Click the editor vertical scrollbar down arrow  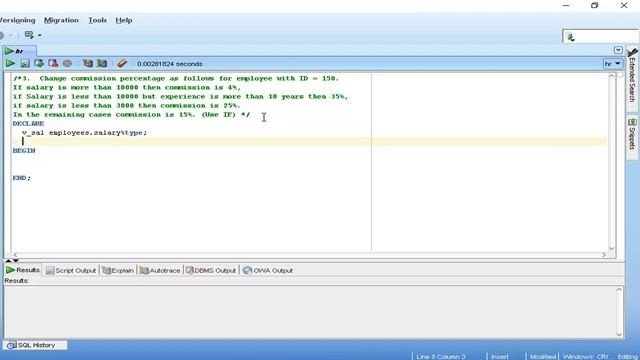point(611,249)
